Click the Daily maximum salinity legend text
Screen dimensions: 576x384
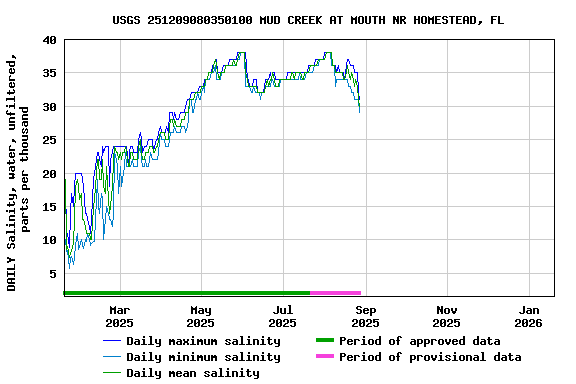click(204, 341)
